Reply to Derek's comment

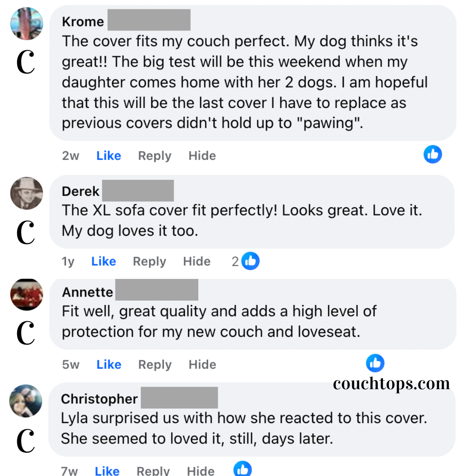(149, 261)
